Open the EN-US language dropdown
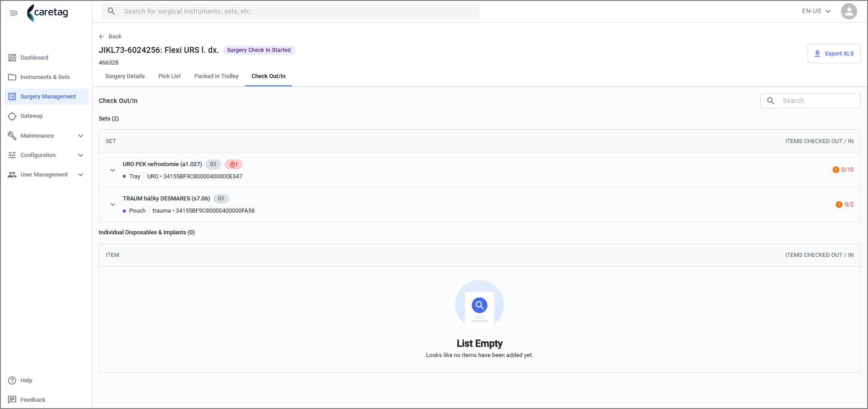The width and height of the screenshot is (868, 409). coord(816,11)
